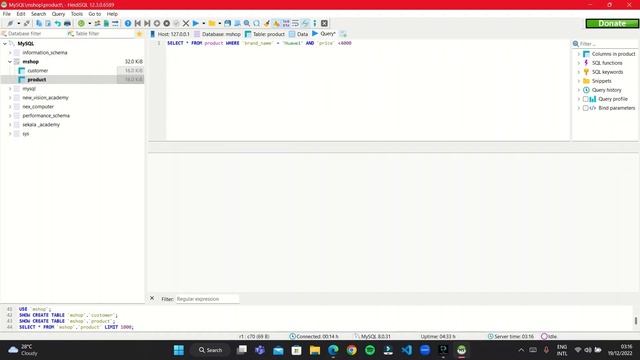Viewport: 640px width, 360px height.
Task: Expand the information_schema database node
Action: coord(10,53)
